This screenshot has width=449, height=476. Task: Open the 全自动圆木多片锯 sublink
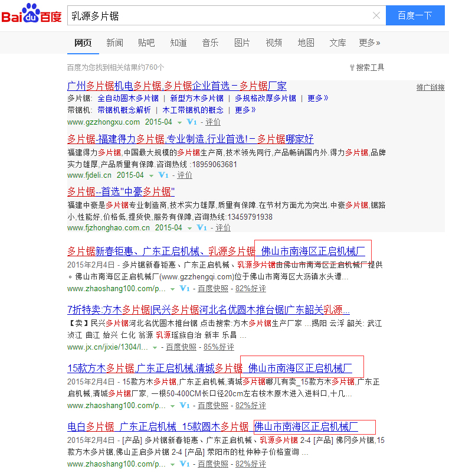pyautogui.click(x=128, y=99)
